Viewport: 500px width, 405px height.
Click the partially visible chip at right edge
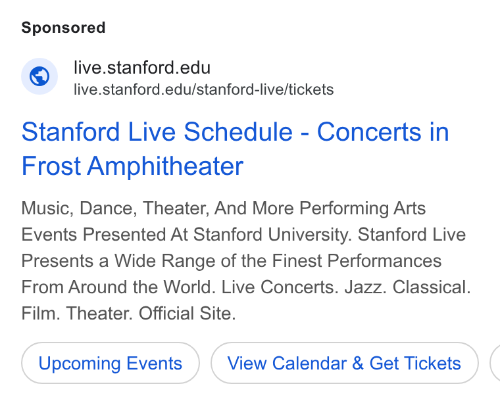click(495, 363)
